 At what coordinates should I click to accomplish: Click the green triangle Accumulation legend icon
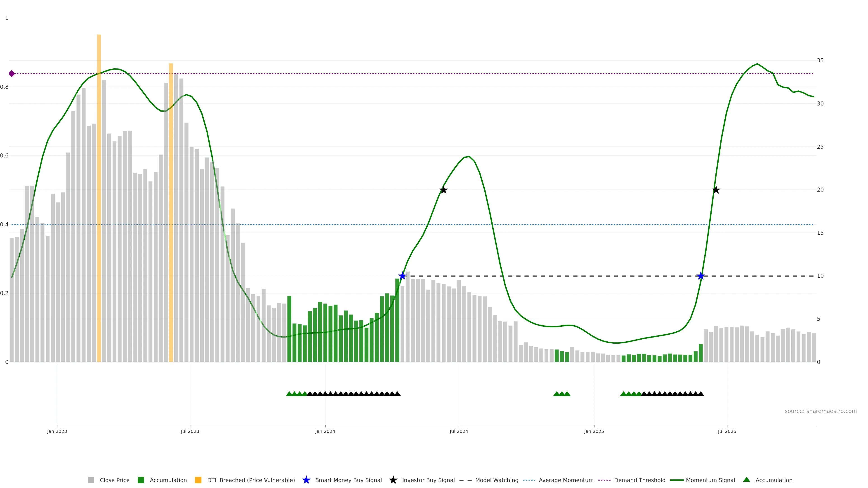pyautogui.click(x=746, y=480)
